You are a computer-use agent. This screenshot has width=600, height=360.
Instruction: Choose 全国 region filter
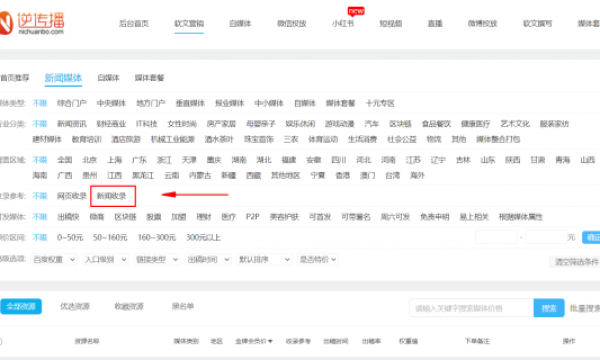click(x=64, y=160)
